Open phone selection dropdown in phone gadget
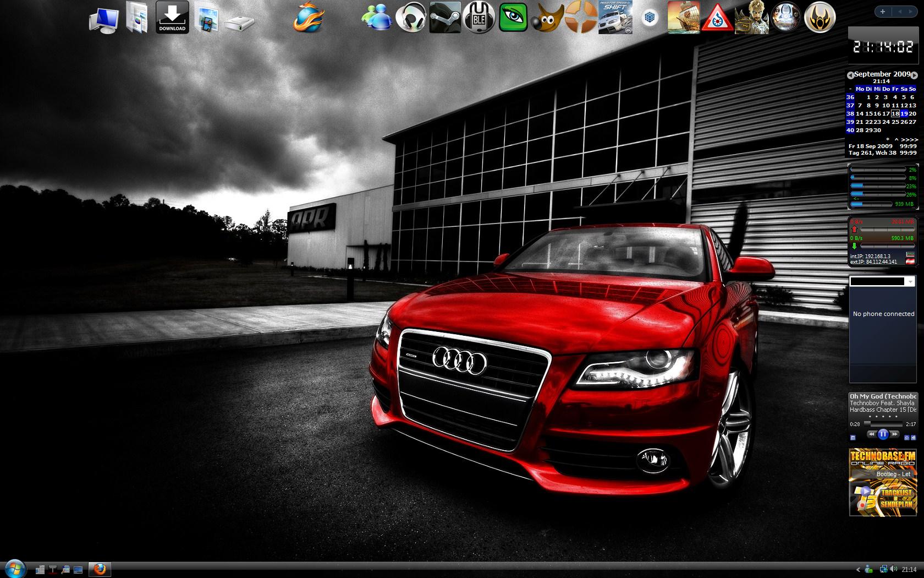The width and height of the screenshot is (924, 578). point(910,281)
